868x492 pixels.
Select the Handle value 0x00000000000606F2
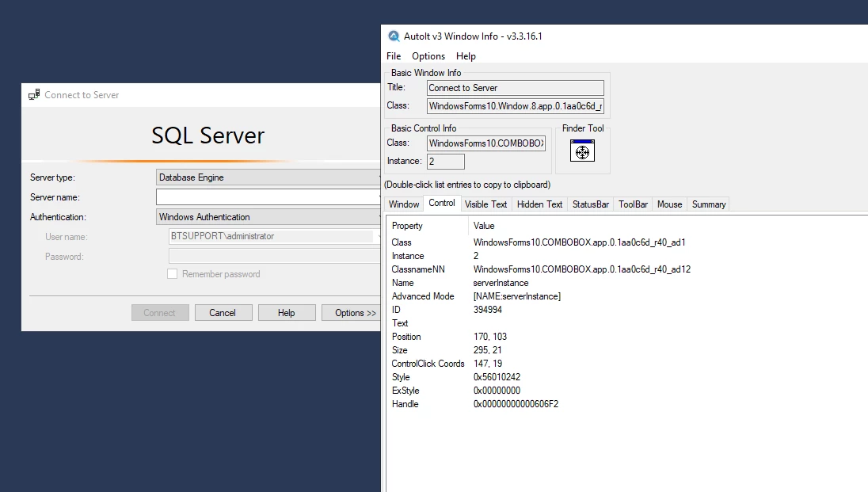(x=516, y=404)
